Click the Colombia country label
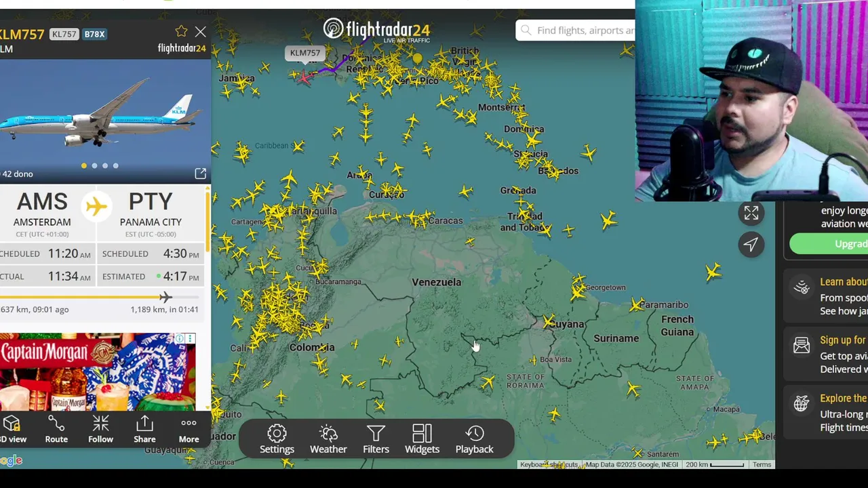This screenshot has height=488, width=868. click(x=312, y=348)
